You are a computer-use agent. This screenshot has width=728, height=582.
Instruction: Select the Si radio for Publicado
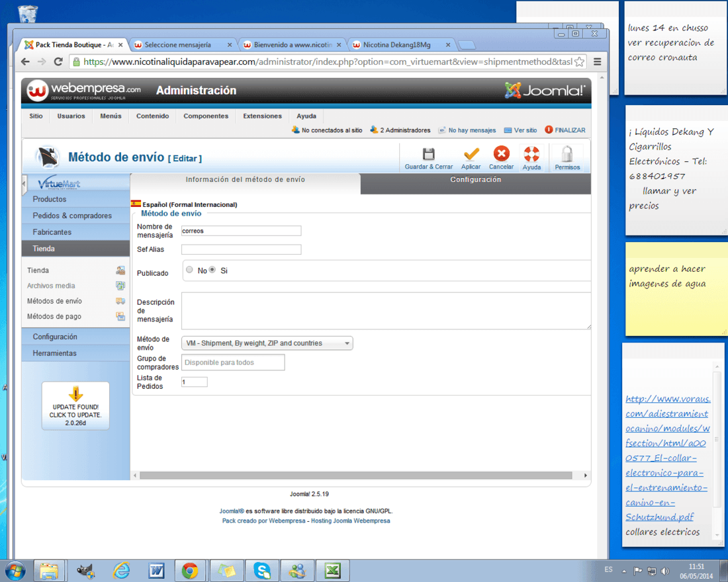click(212, 270)
